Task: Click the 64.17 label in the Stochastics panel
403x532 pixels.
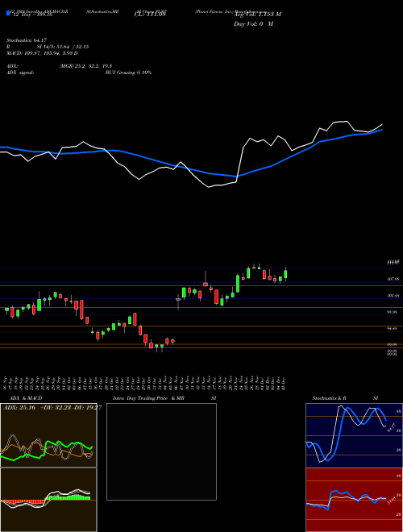Action: [390, 427]
